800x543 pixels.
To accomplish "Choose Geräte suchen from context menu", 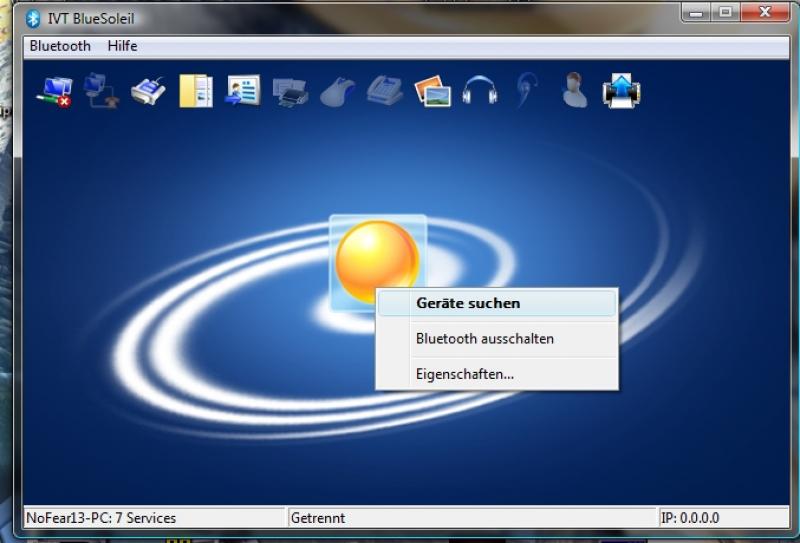I will tap(497, 303).
